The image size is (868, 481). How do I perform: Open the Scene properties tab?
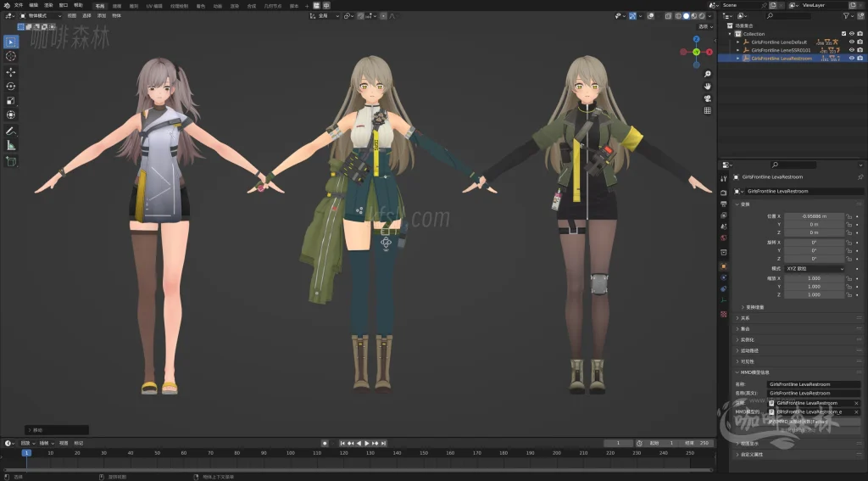[x=724, y=227]
